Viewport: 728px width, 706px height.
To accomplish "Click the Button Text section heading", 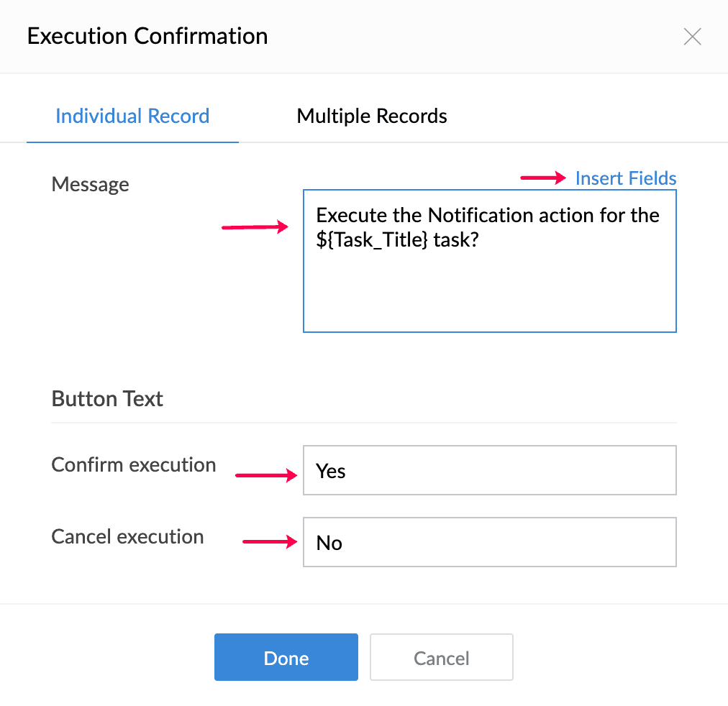I will (107, 399).
